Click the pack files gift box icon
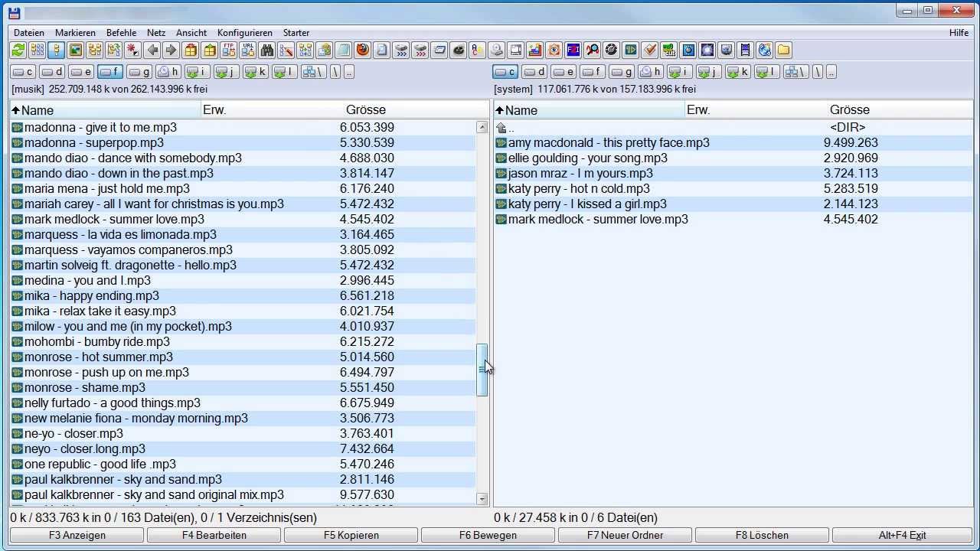This screenshot has height=551, width=980. pyautogui.click(x=191, y=50)
